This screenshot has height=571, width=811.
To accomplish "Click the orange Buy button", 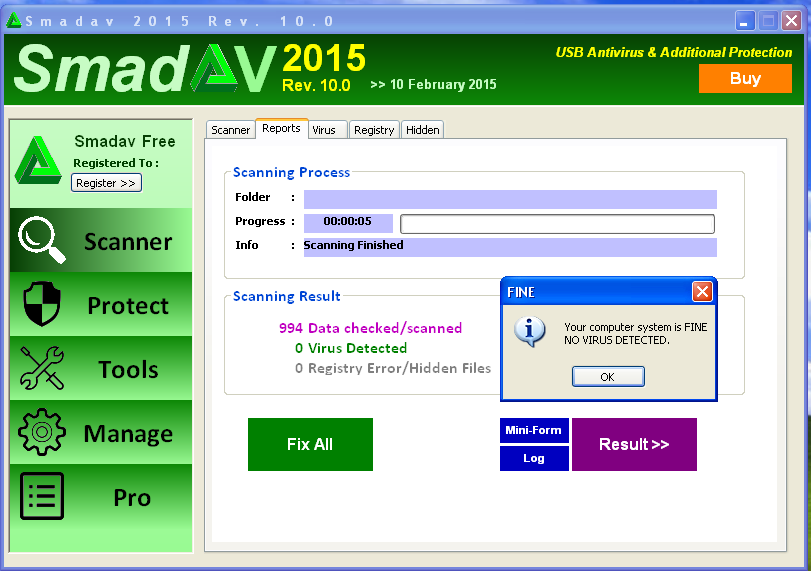I will pos(745,79).
